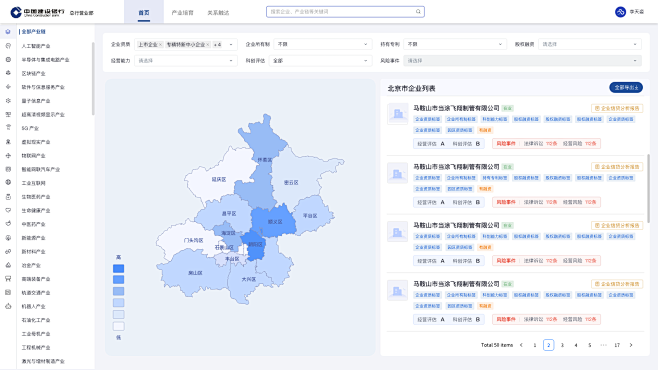Click the 量子信息产业 sidebar icon

pos(8,101)
